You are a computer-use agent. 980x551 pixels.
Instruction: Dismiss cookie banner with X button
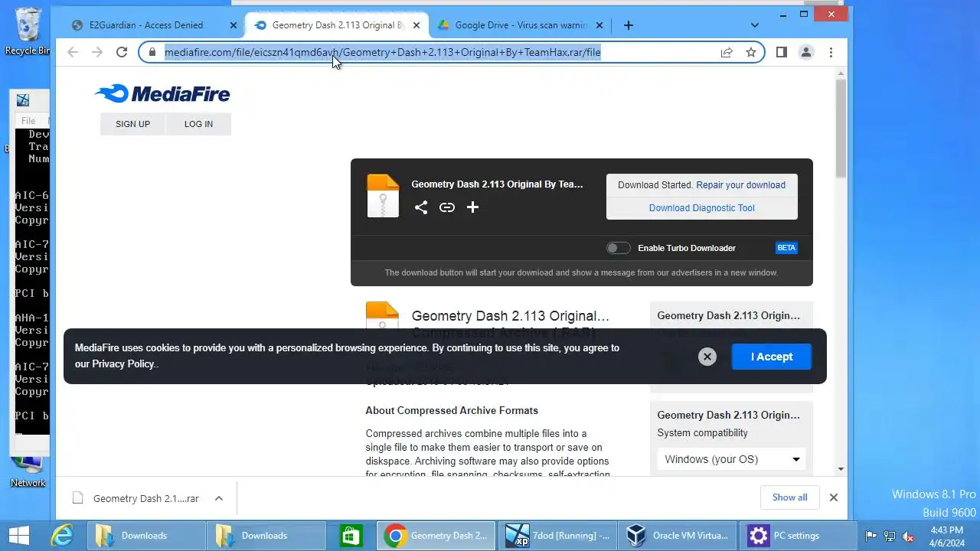click(707, 357)
